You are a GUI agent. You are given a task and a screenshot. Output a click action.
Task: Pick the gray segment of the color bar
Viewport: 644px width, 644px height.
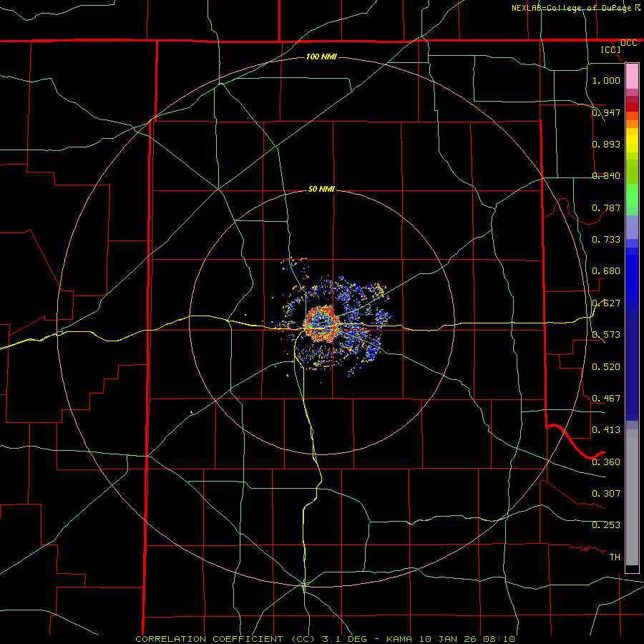632,497
